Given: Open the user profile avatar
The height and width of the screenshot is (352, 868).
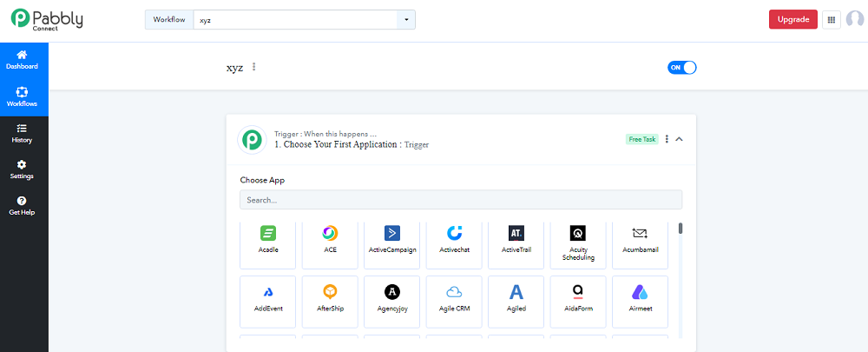Looking at the screenshot, I should pos(855,19).
